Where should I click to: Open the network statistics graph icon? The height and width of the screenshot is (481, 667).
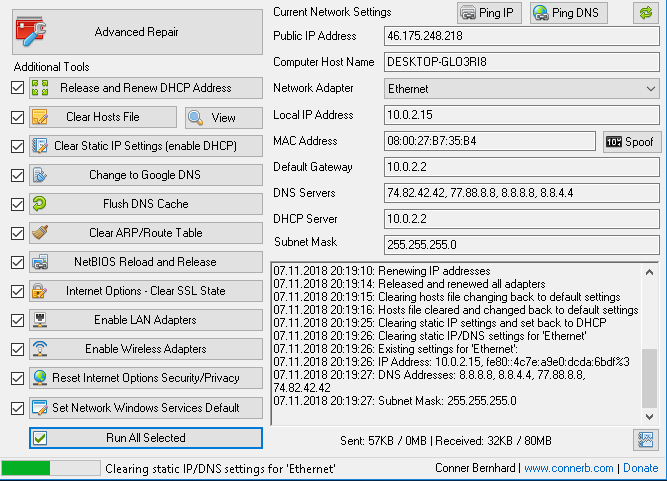(645, 440)
